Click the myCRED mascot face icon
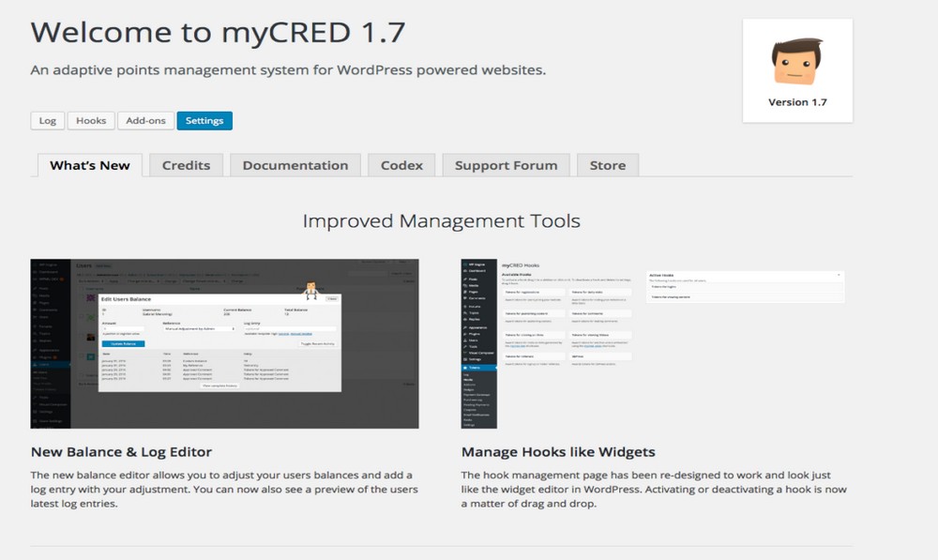Image resolution: width=938 pixels, height=560 pixels. [x=796, y=63]
